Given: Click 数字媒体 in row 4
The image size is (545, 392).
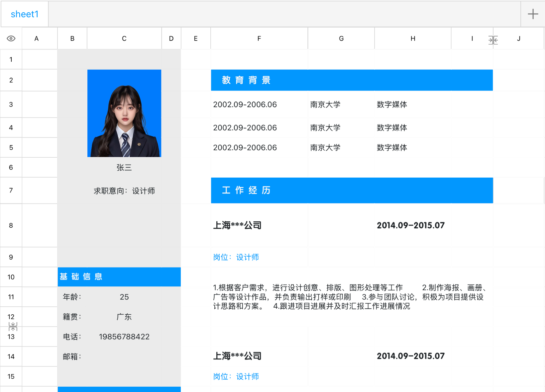Looking at the screenshot, I should 392,128.
